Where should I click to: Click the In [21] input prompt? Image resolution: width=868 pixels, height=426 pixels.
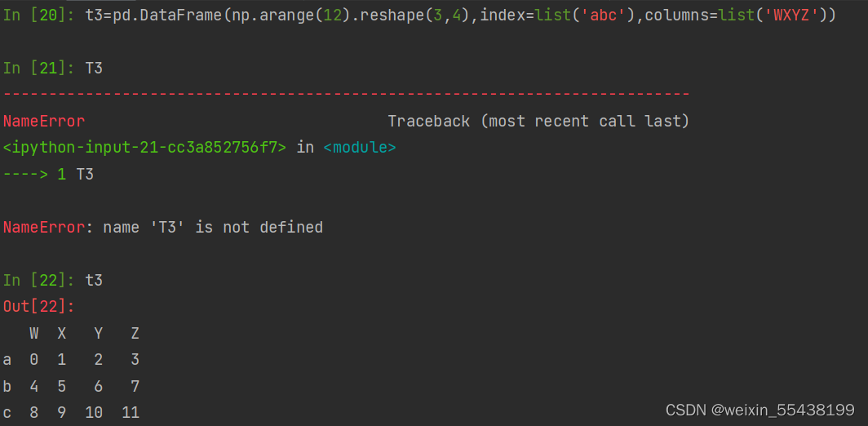coord(39,69)
